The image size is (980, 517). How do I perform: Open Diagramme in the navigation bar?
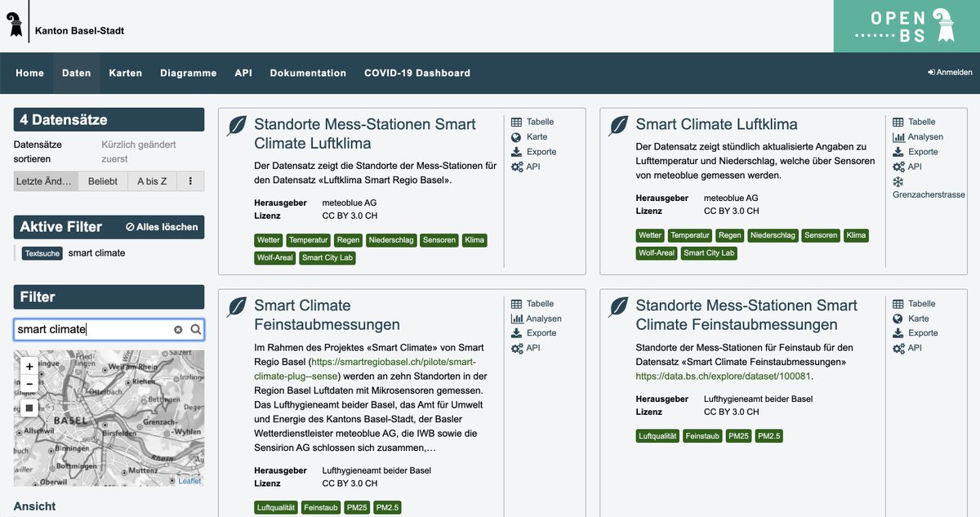(189, 73)
